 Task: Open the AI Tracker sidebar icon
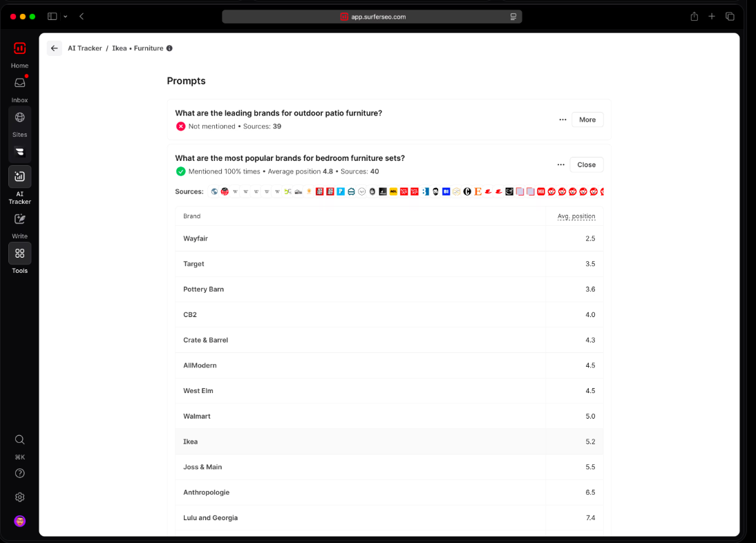[19, 177]
